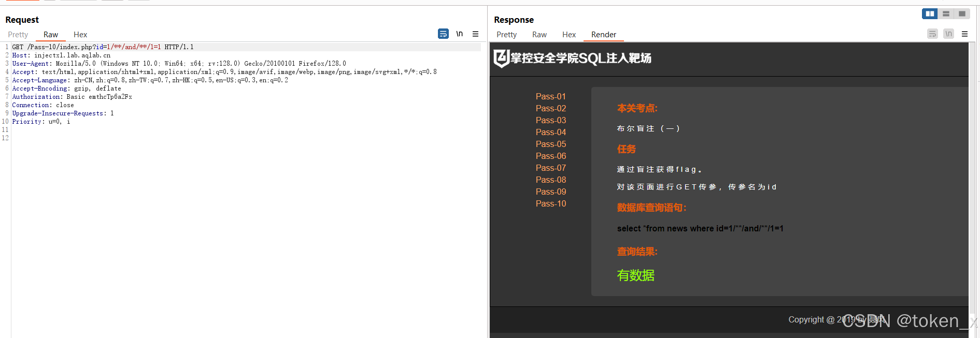Open the Pass-10 link
Image resolution: width=980 pixels, height=338 pixels.
tap(551, 203)
